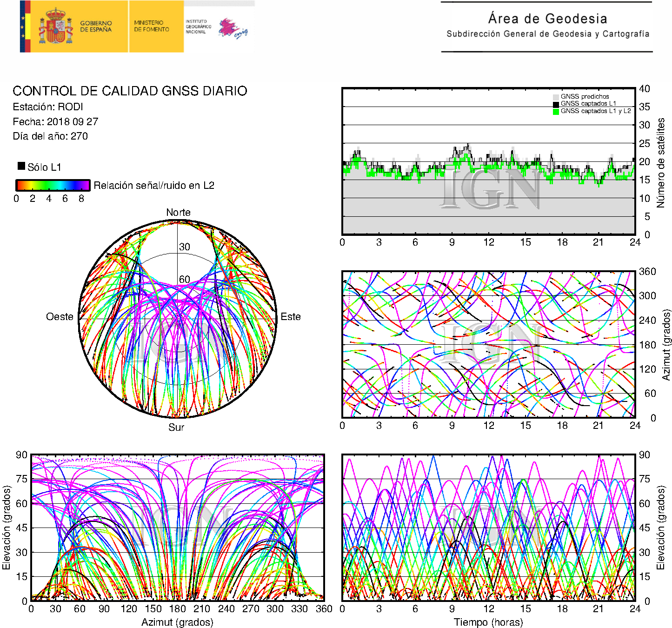
Task: Click the Tiempo (horas) axis title
Action: point(488,622)
